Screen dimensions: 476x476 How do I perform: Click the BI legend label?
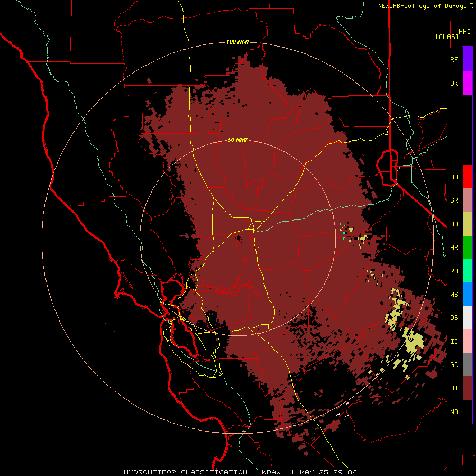(x=454, y=388)
